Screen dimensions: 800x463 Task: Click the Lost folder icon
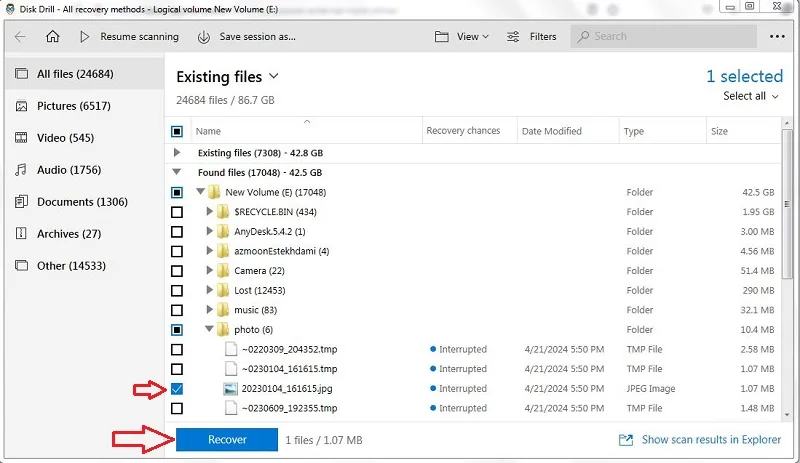pos(223,290)
